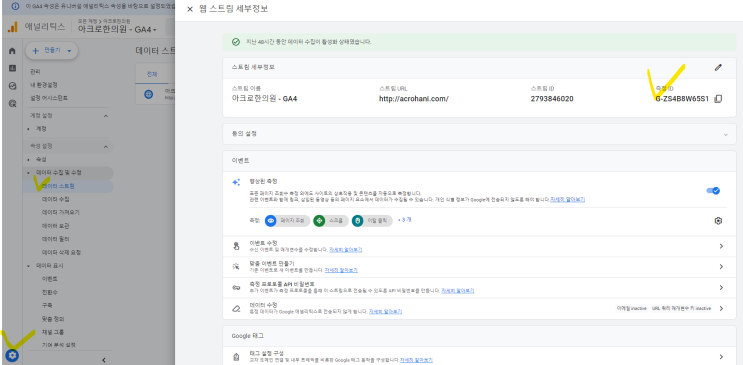This screenshot has height=365, width=743.
Task: Select 채널 그룹 in the sidebar
Action: pyautogui.click(x=53, y=332)
